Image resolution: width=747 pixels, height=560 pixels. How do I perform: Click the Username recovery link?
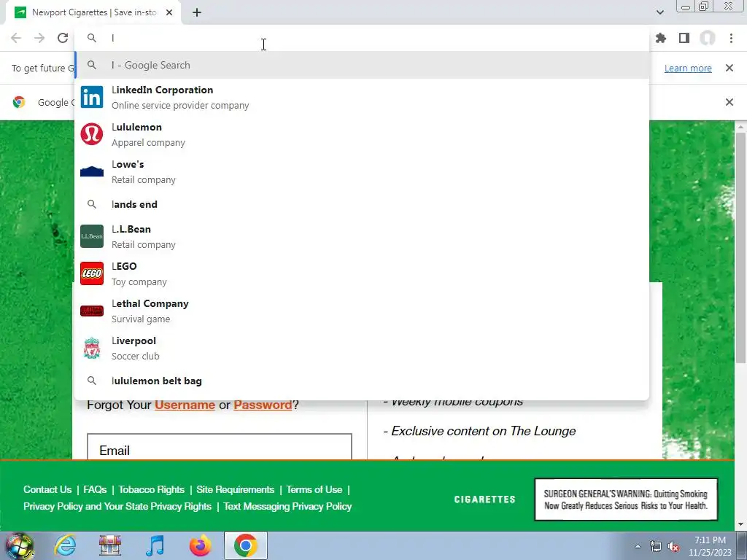pos(185,405)
